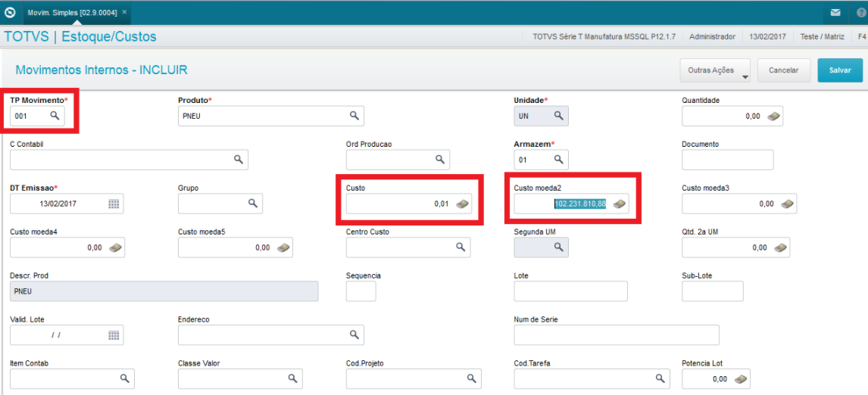Open Cod.Tarefa search magnifier
The image size is (868, 395).
659,378
